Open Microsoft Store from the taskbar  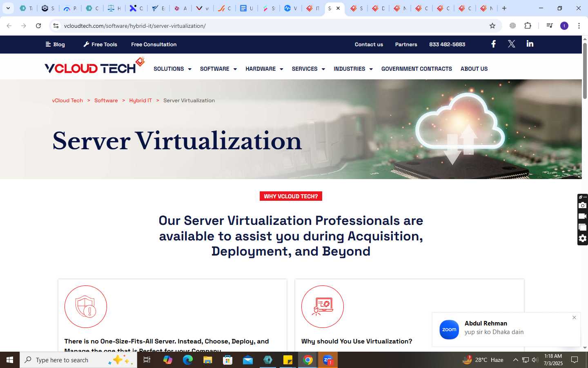tap(227, 360)
